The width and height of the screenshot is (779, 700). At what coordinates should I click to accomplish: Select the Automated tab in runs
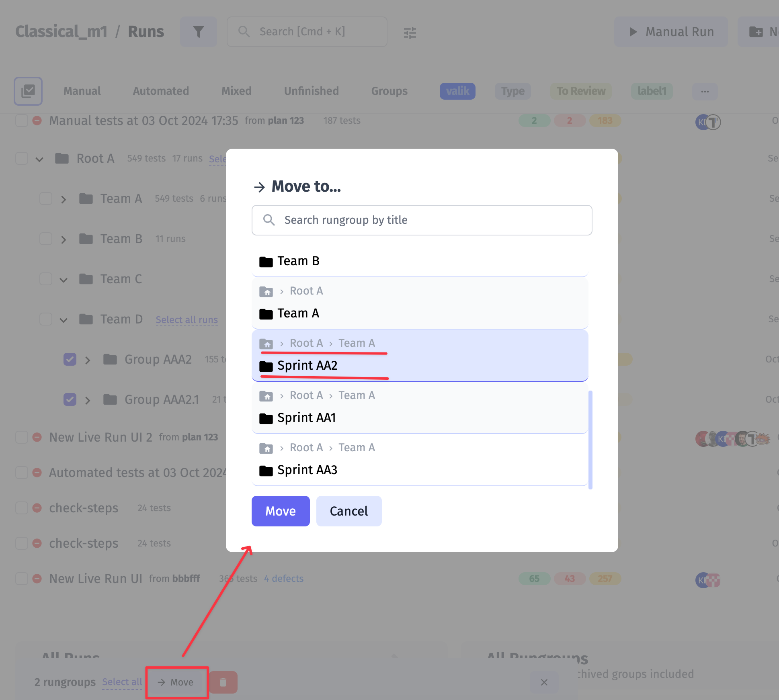(161, 90)
